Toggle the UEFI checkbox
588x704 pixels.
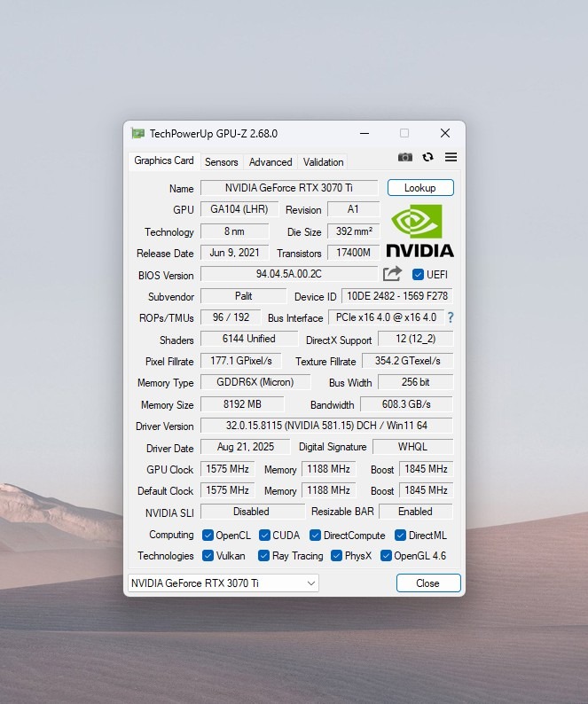(x=418, y=274)
